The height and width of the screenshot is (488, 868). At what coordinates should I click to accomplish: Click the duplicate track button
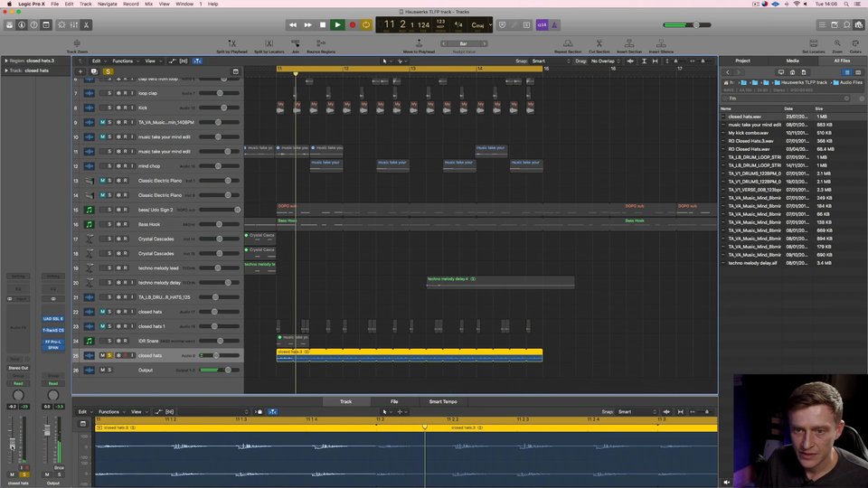[94, 71]
